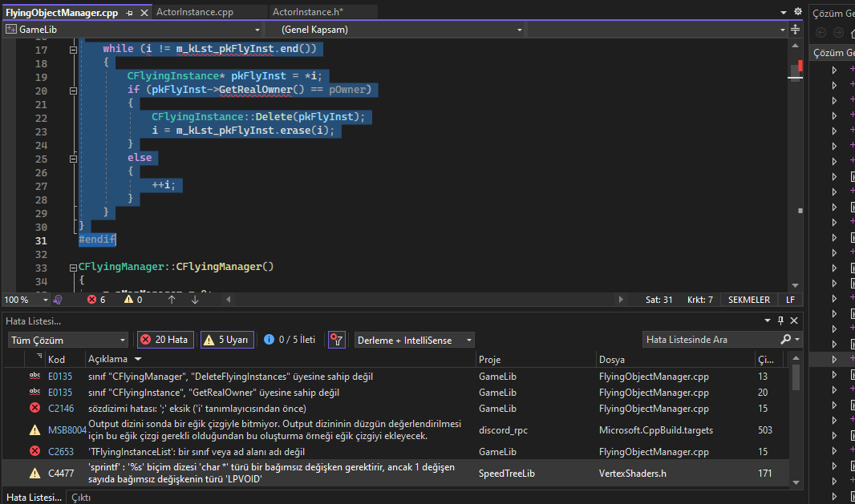Click the IntelliSense code cleanup brush icon
The image size is (855, 504).
[58, 300]
